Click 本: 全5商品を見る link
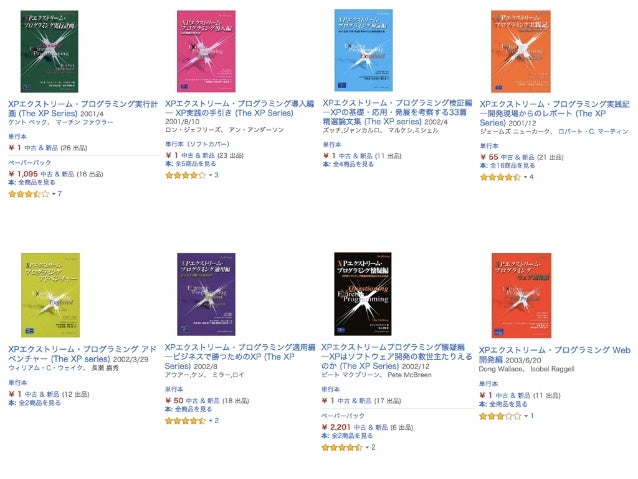This screenshot has width=638, height=479. coord(191,164)
